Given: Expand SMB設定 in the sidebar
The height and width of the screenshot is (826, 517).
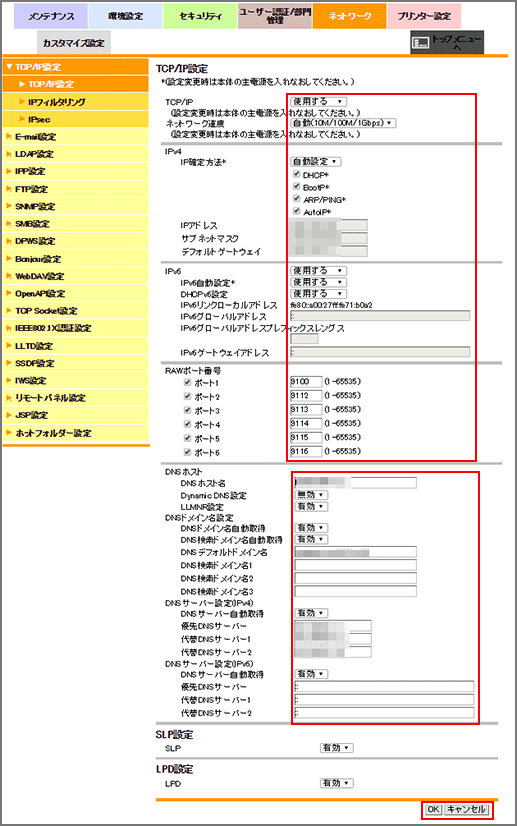Looking at the screenshot, I should 75,224.
